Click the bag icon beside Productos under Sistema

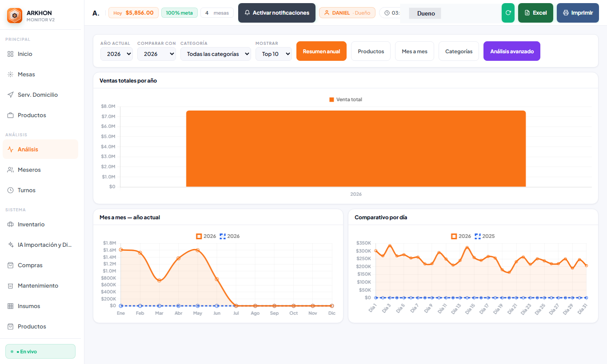[11, 326]
